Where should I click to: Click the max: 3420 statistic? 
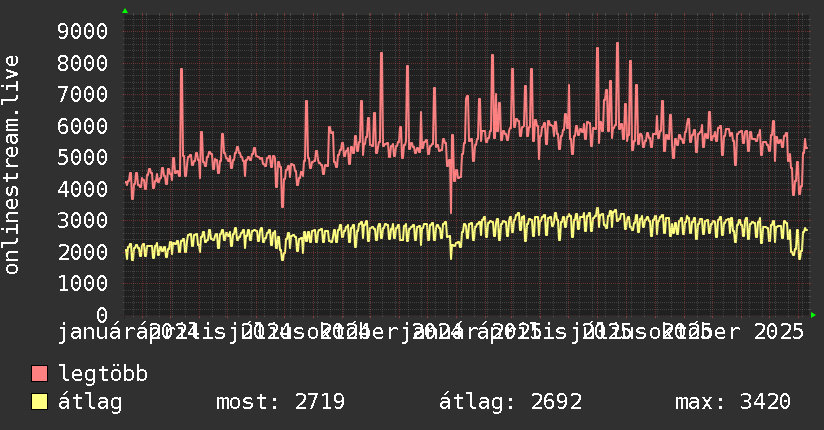(733, 402)
